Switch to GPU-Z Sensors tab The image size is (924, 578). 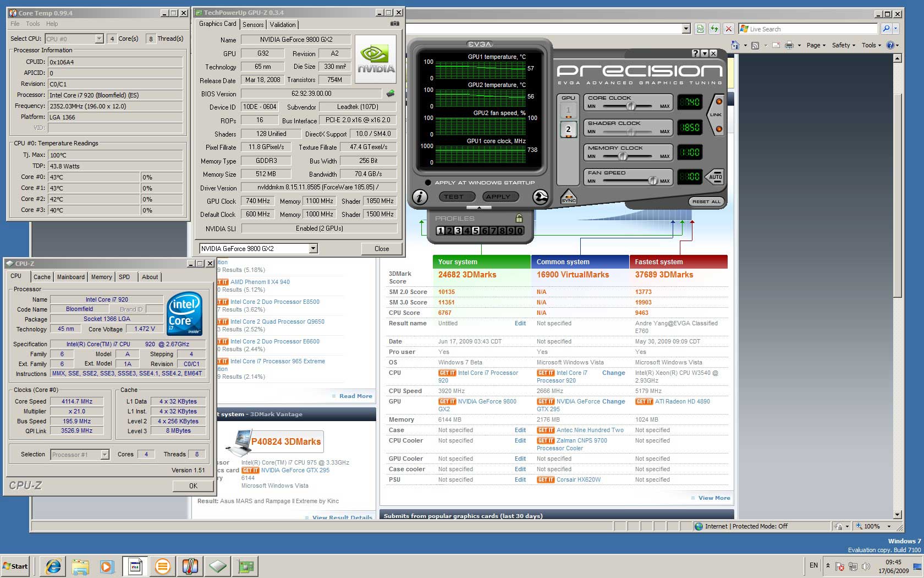pos(253,25)
